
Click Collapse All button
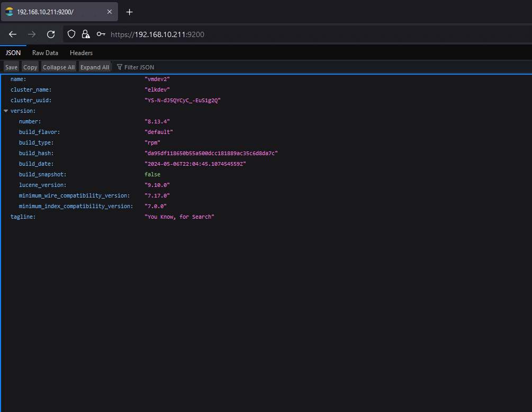point(59,67)
